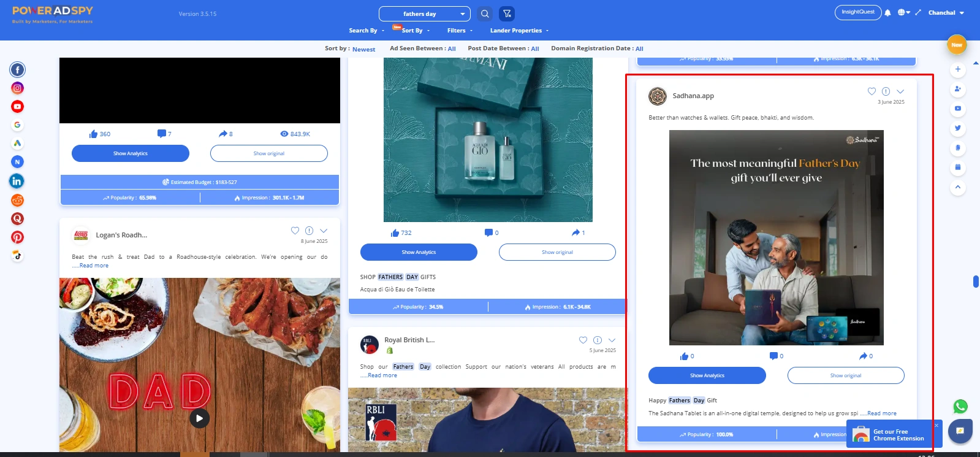The image size is (980, 457).
Task: Click the collapse up-arrow icon in right sidebar
Action: point(957,187)
